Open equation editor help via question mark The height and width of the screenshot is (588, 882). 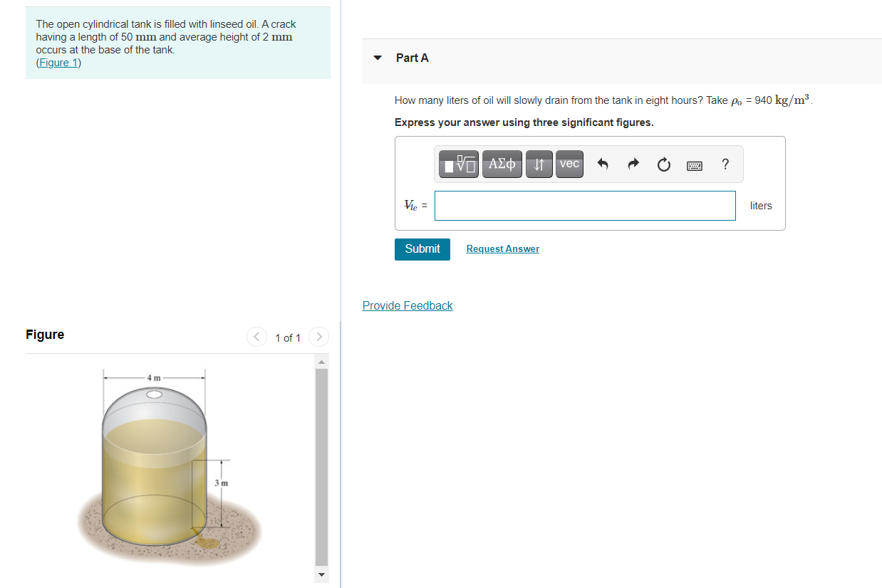(725, 164)
